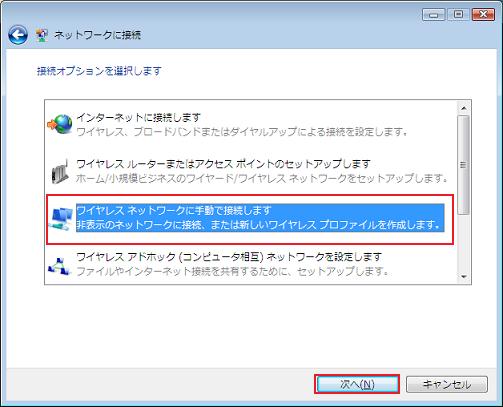This screenshot has height=407, width=503.
Task: Click the computers icon for manual wireless connection
Action: pyautogui.click(x=60, y=219)
